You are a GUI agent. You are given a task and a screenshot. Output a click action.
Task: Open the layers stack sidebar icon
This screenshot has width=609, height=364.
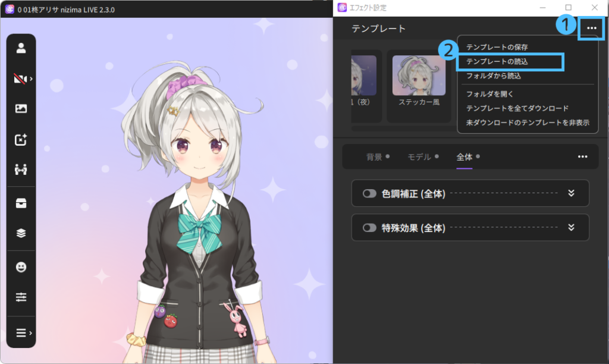click(21, 233)
